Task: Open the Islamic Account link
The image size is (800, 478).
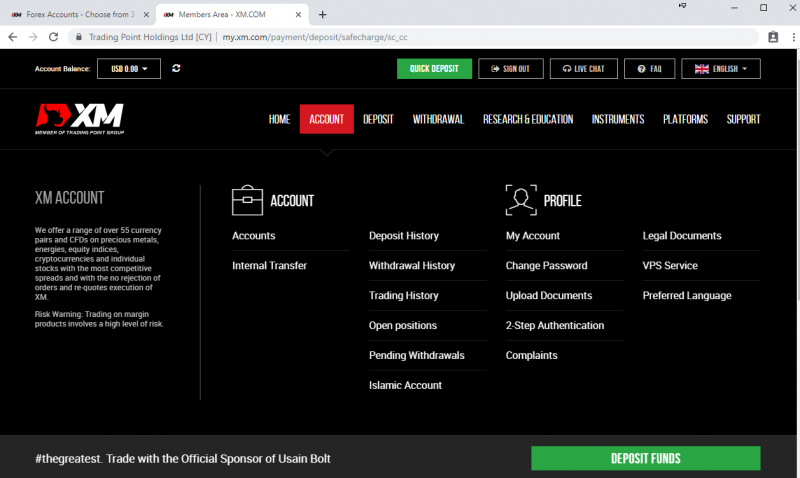Action: coord(405,385)
